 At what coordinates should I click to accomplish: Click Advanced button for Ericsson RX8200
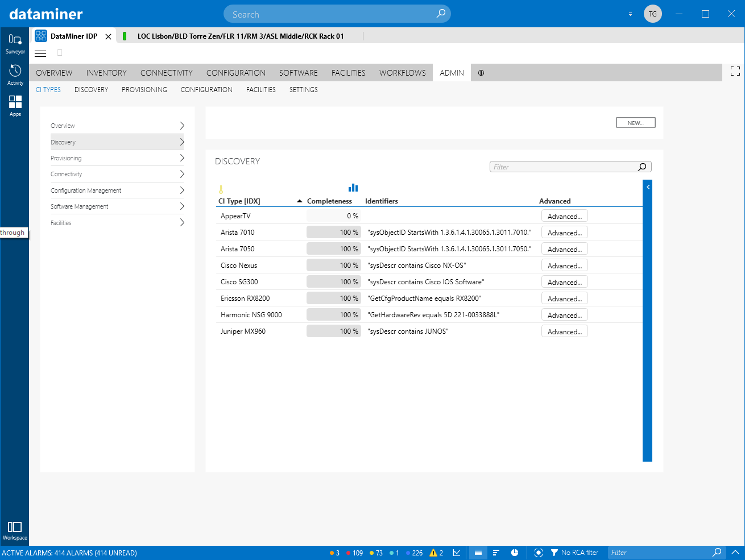click(564, 298)
